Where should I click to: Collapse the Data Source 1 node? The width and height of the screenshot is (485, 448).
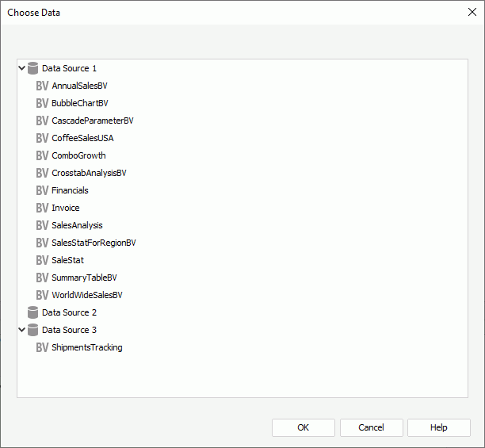pyautogui.click(x=21, y=68)
